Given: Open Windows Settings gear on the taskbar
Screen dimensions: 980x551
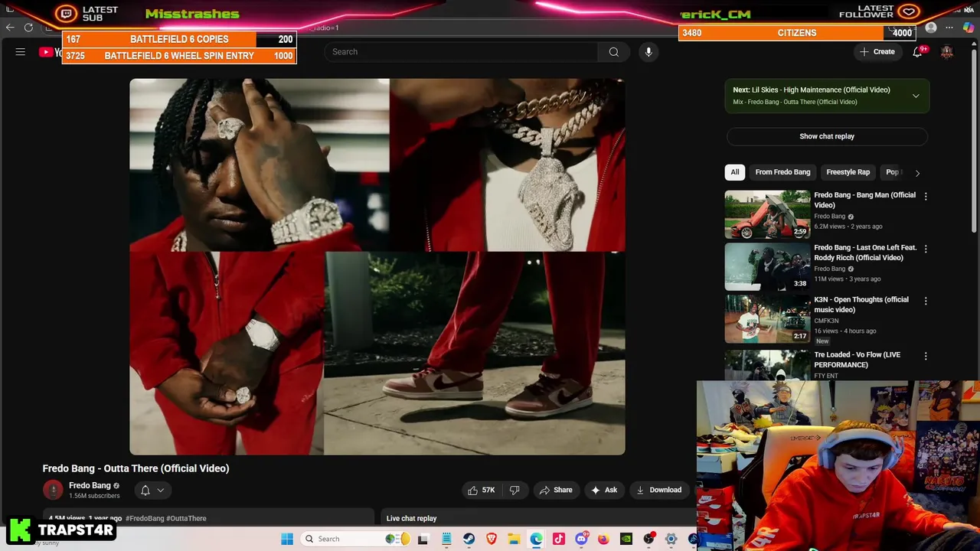Looking at the screenshot, I should (671, 539).
